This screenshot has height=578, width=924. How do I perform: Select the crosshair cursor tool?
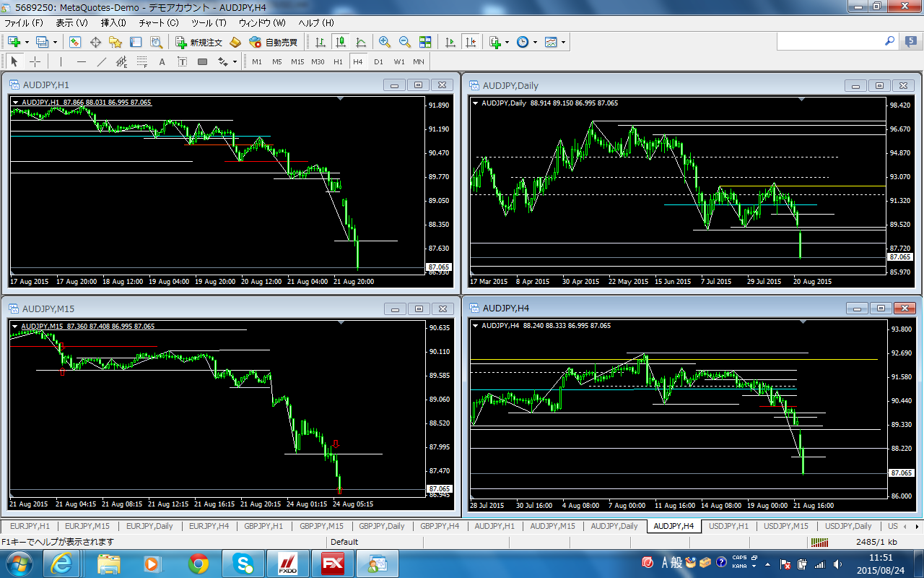pos(35,62)
